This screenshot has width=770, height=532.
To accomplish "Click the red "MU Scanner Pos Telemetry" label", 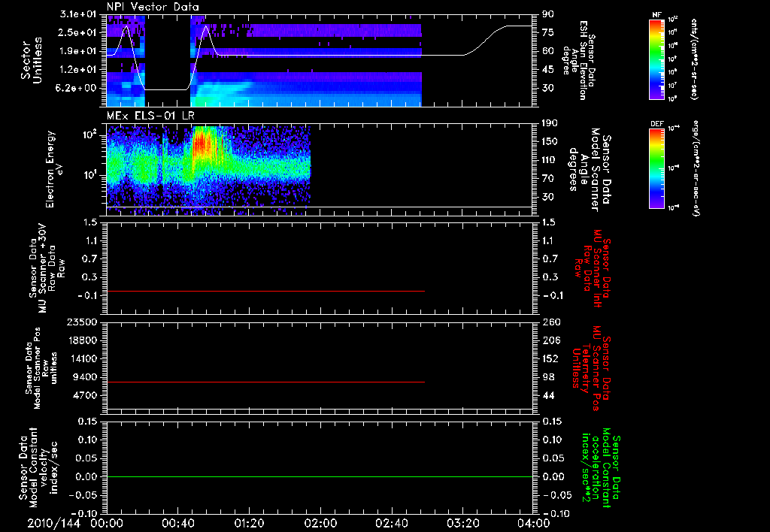I will pyautogui.click(x=592, y=368).
